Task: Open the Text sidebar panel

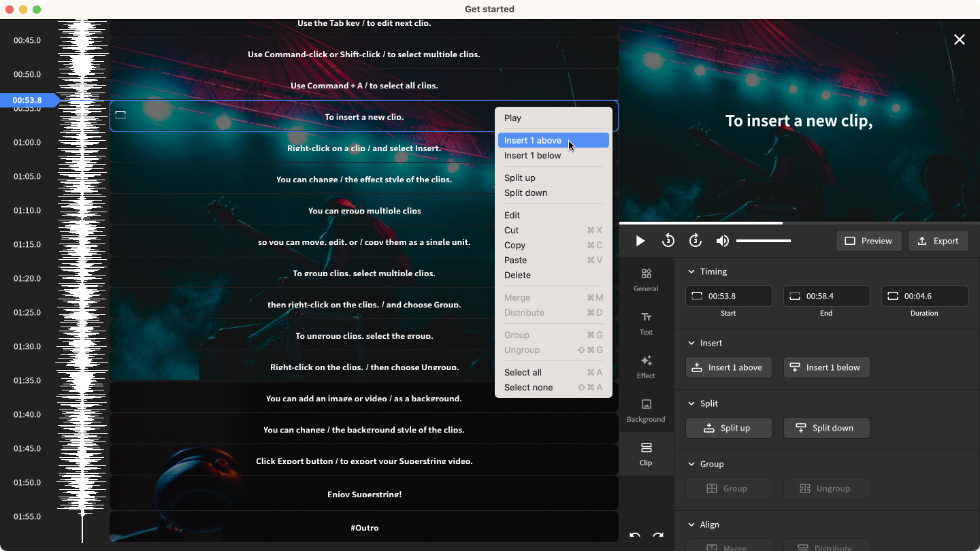Action: point(646,322)
